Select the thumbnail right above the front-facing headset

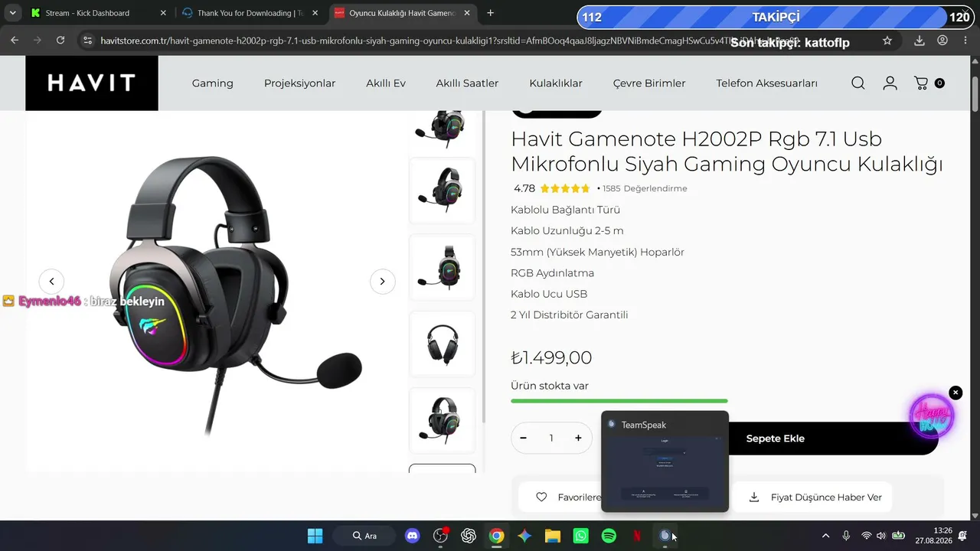point(443,267)
